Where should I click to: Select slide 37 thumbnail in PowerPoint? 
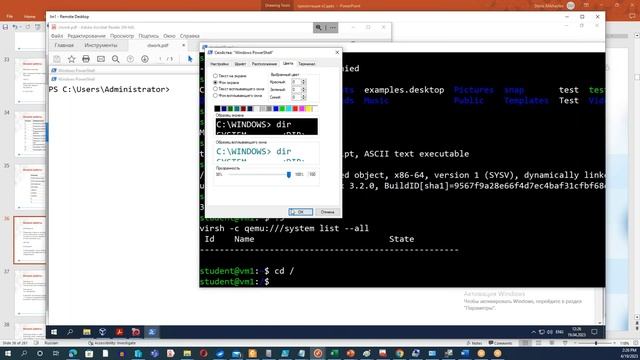click(x=30, y=293)
